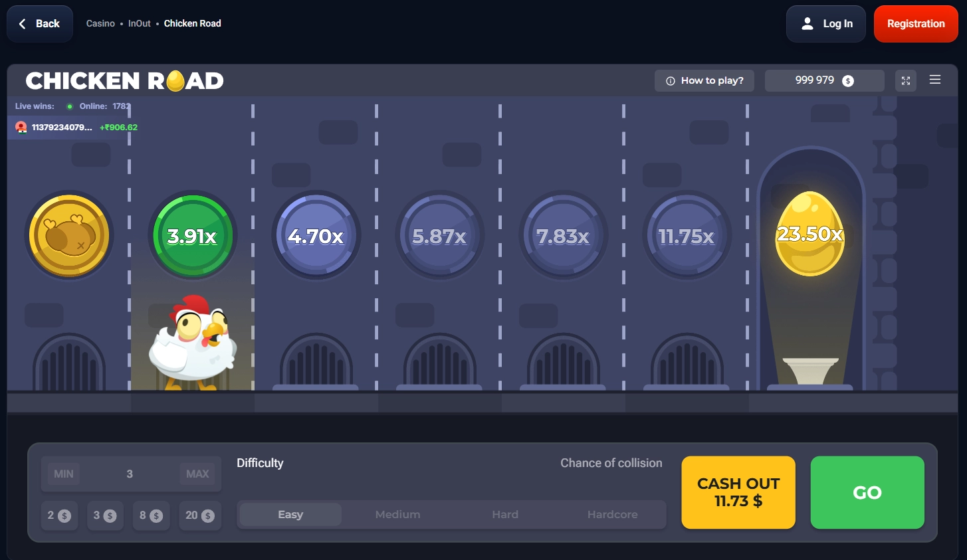Select the 4.70x multiplier circle
This screenshot has width=967, height=560.
(316, 235)
